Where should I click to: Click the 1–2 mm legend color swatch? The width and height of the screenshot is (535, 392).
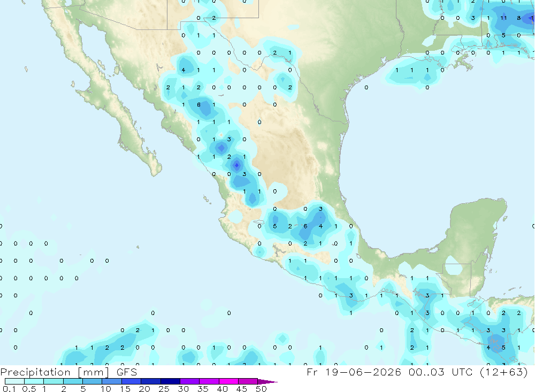[x=53, y=381]
